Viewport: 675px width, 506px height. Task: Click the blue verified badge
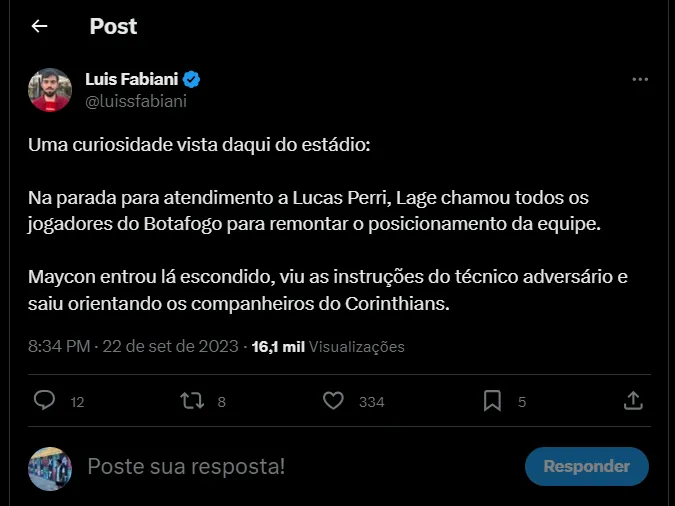click(x=195, y=80)
